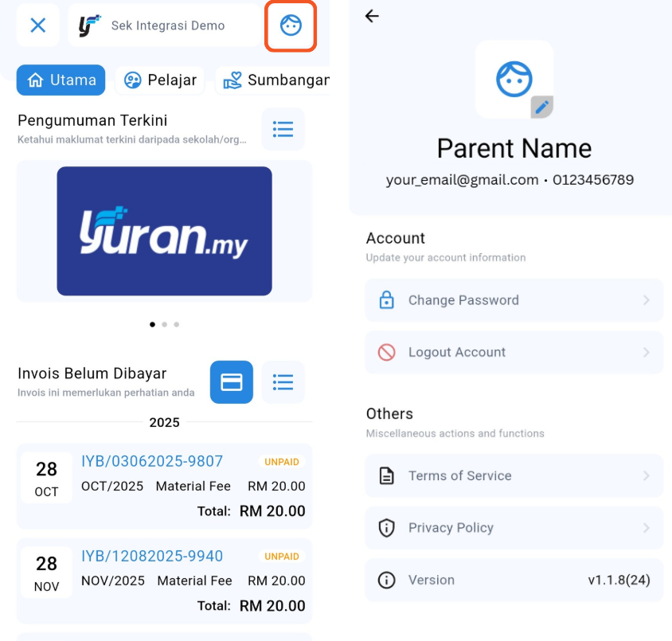672x641 pixels.
Task: Go to second carousel dot indicator
Action: [x=164, y=324]
